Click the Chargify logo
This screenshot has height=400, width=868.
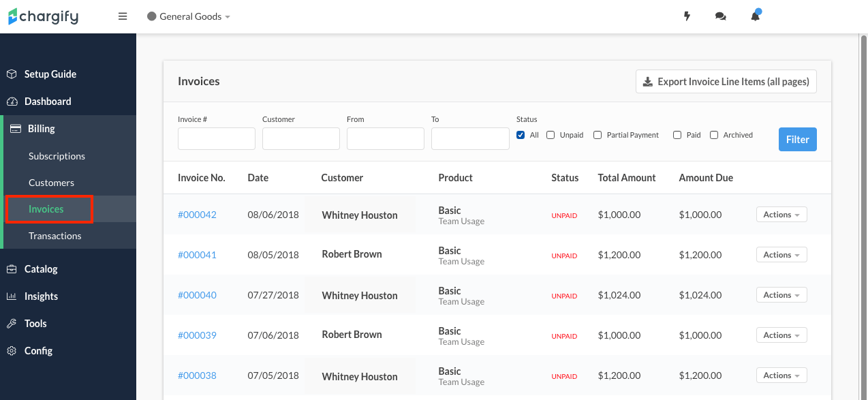click(x=43, y=16)
